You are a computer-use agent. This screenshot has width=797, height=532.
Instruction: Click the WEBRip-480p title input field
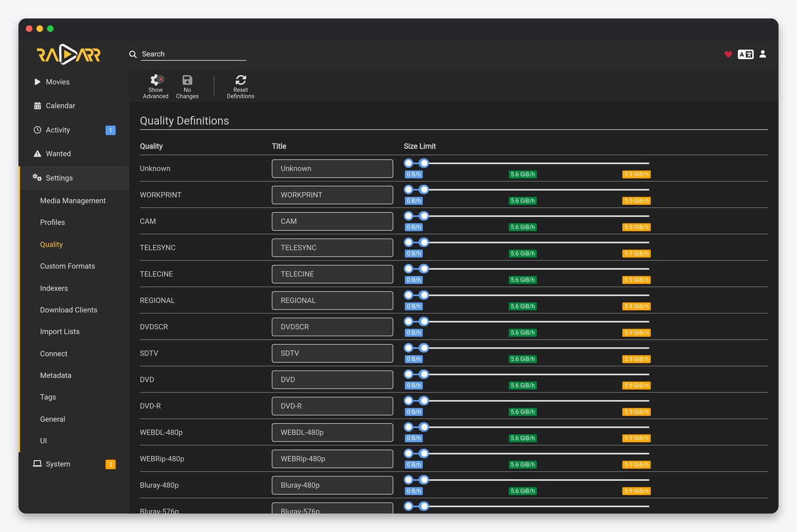point(333,459)
